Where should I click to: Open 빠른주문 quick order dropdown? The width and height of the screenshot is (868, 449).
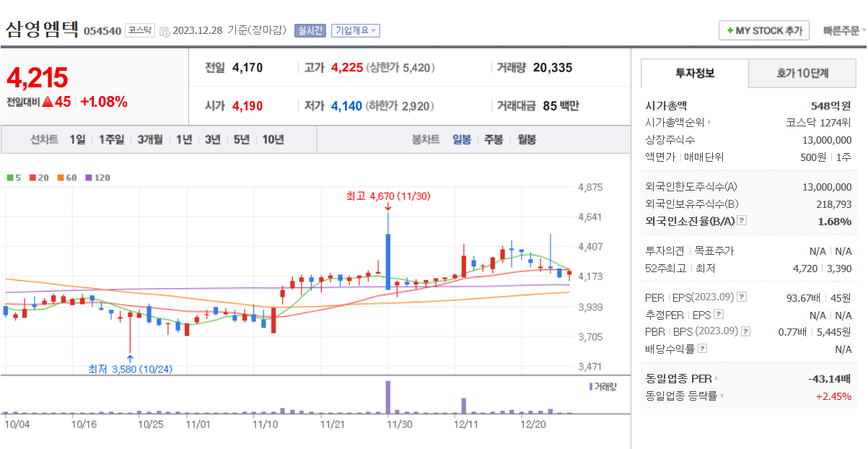843,30
